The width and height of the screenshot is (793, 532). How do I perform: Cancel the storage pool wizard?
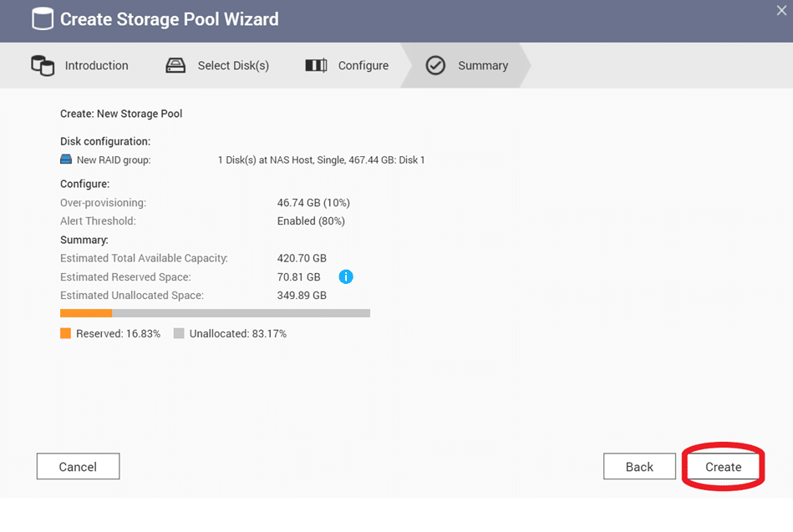pos(78,467)
